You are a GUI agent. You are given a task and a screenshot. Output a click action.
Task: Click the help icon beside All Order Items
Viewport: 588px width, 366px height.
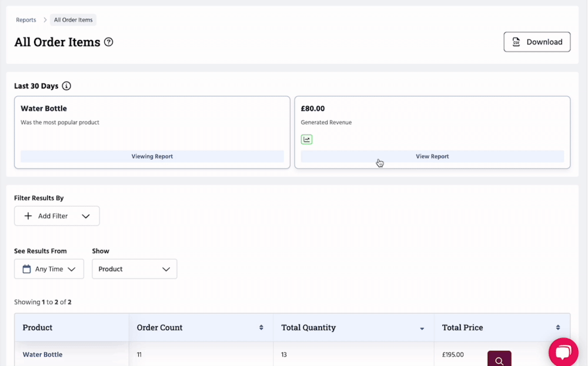tap(108, 42)
